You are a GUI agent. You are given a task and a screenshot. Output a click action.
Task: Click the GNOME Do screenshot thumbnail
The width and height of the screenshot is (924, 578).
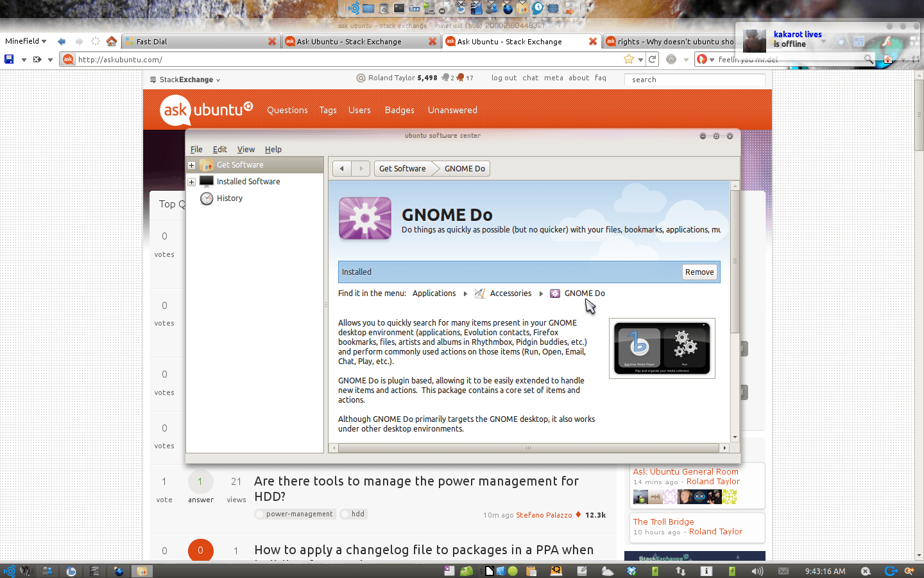pyautogui.click(x=662, y=348)
